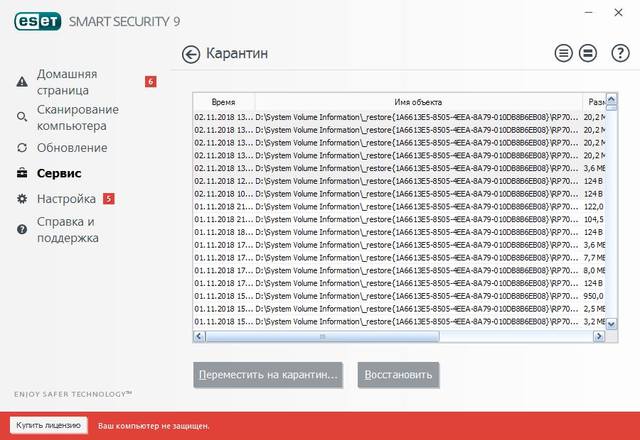Image resolution: width=640 pixels, height=440 pixels.
Task: Click the magnifier icon for Сканирование компьютера
Action: pos(22,117)
